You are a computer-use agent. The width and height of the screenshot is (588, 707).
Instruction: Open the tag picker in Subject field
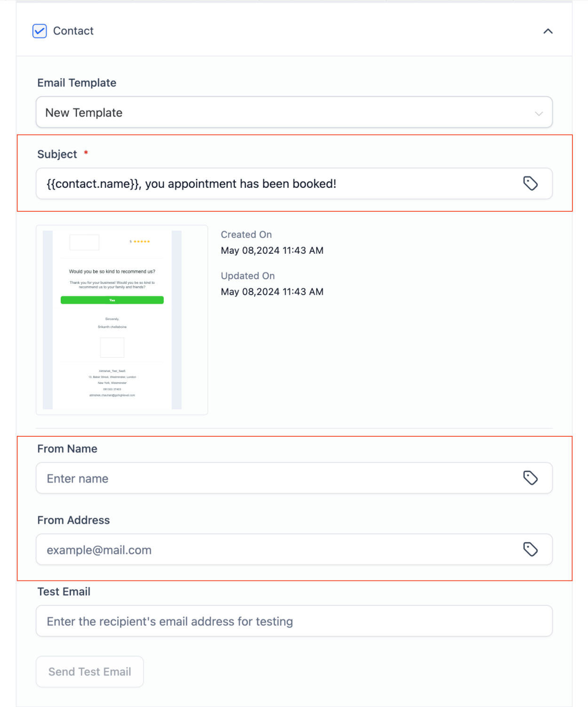tap(530, 184)
